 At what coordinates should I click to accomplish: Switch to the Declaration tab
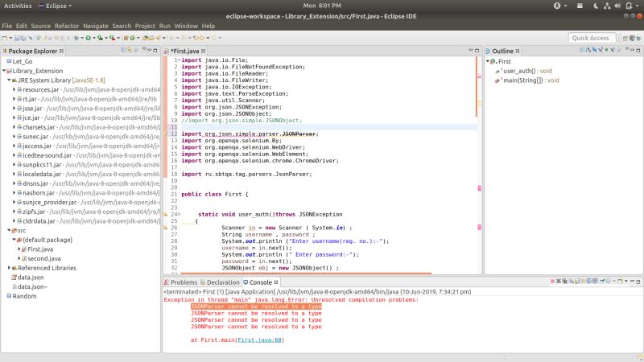click(x=220, y=282)
